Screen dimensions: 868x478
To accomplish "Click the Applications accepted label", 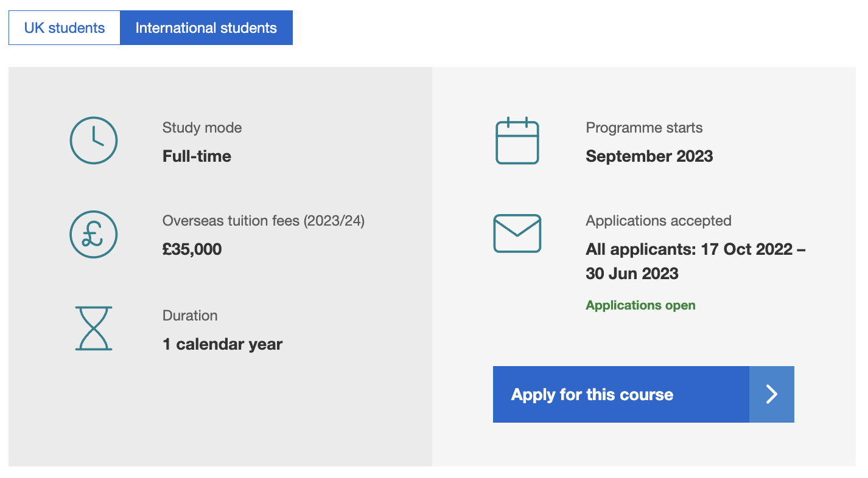I will (659, 221).
